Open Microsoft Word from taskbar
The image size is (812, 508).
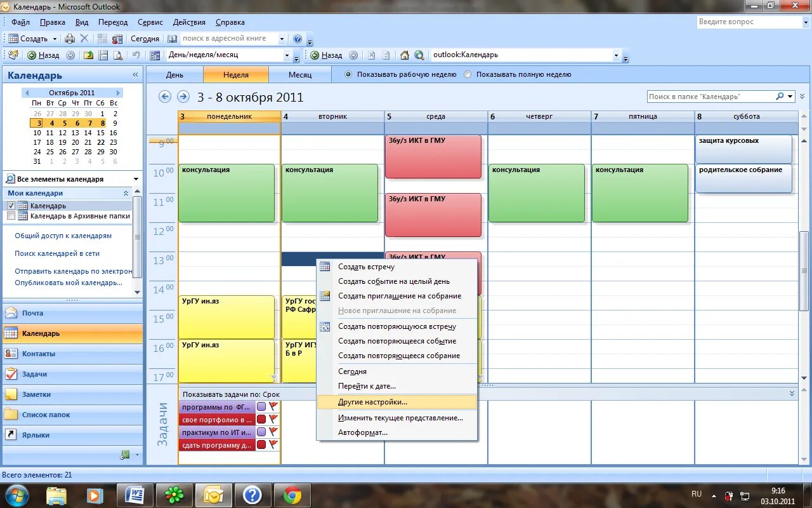point(136,495)
